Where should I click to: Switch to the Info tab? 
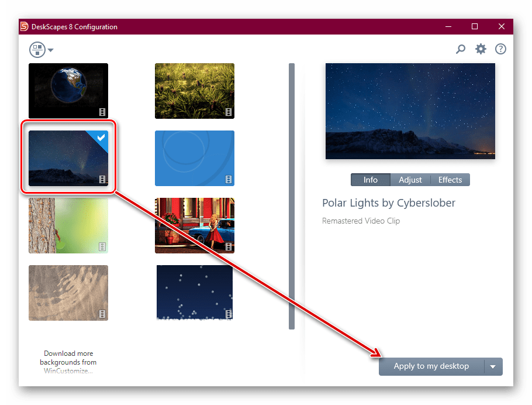coord(371,180)
